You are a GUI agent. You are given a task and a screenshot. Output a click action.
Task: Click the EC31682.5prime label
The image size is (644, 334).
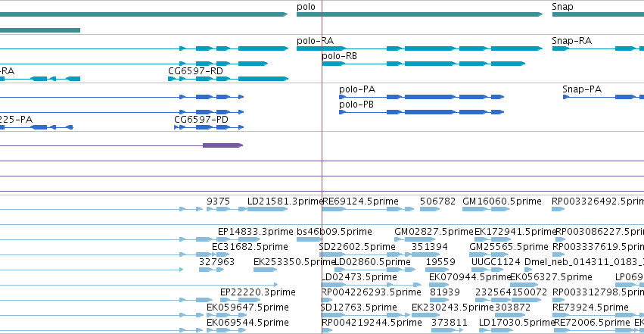[x=250, y=247]
